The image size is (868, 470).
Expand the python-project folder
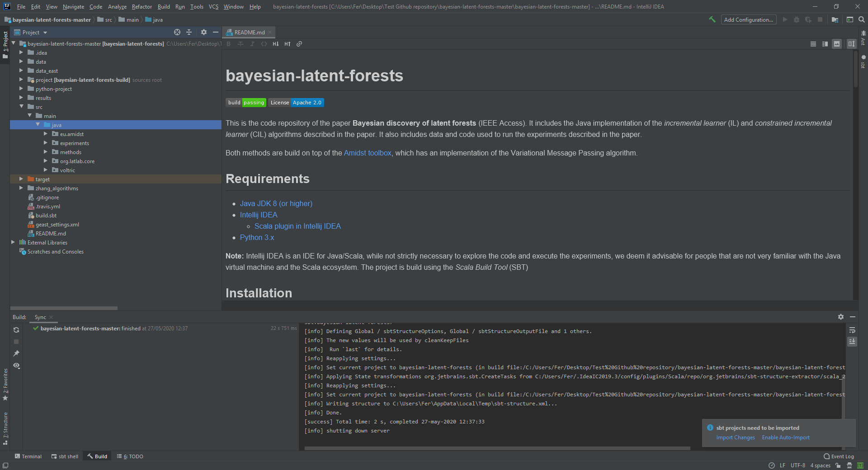21,89
